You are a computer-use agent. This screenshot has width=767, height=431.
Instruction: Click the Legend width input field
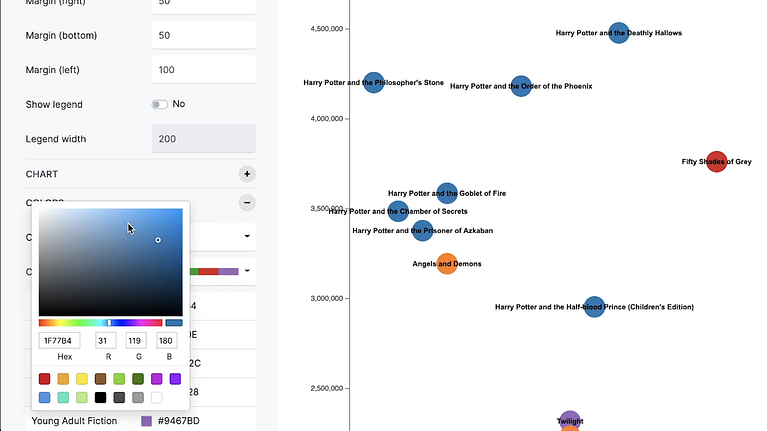[203, 139]
